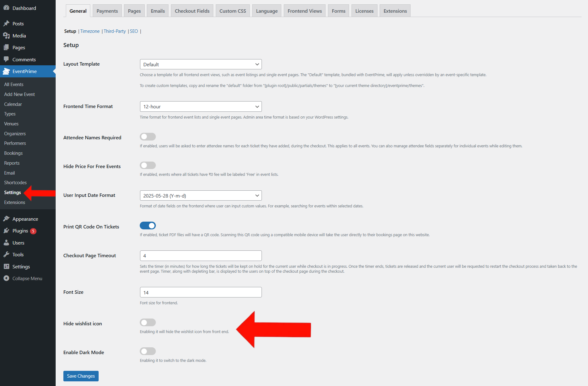Click the Appearance paintbrush icon
588x386 pixels.
6,219
